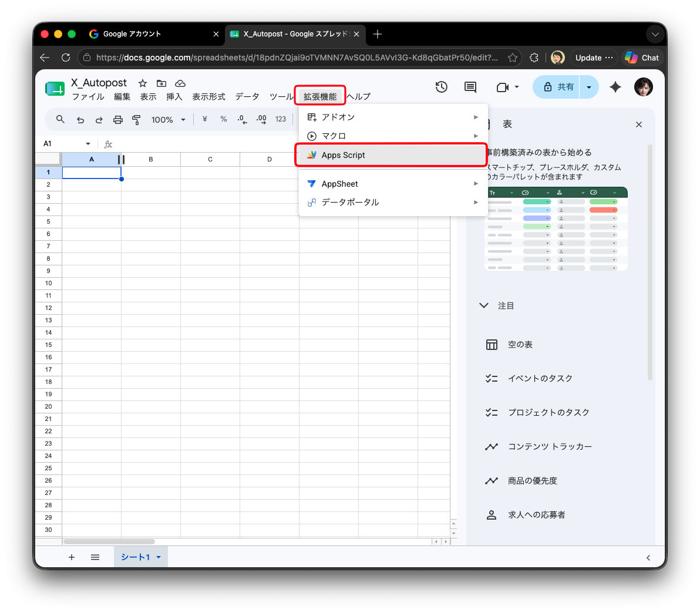Apply percent format
Image resolution: width=700 pixels, height=613 pixels.
224,119
